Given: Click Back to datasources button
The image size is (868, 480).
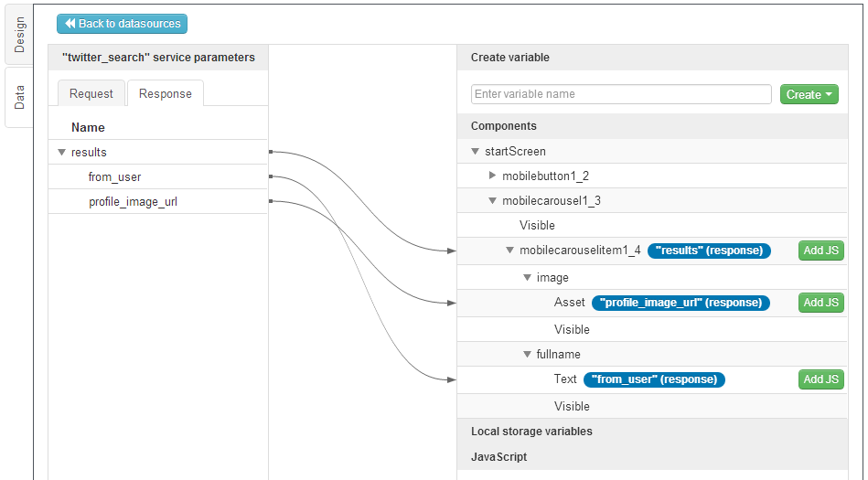Looking at the screenshot, I should click(x=122, y=24).
